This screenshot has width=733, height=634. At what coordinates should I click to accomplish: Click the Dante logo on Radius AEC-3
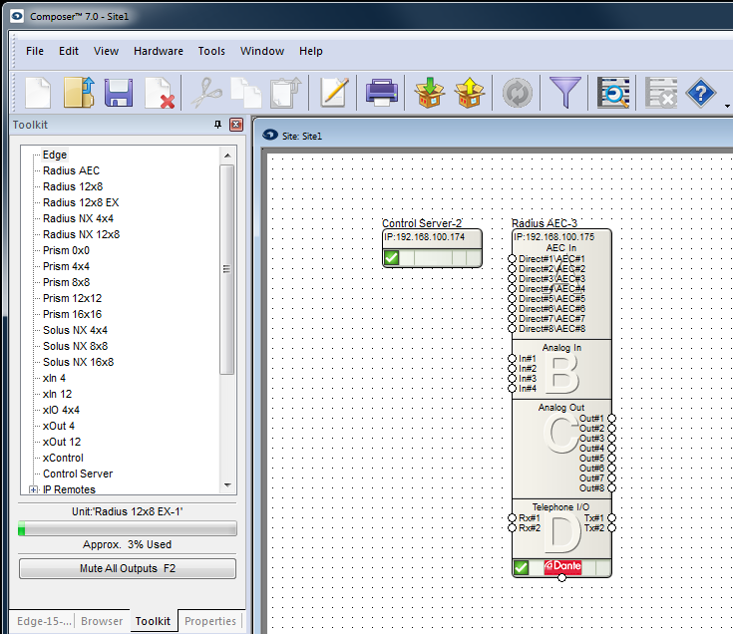[563, 566]
